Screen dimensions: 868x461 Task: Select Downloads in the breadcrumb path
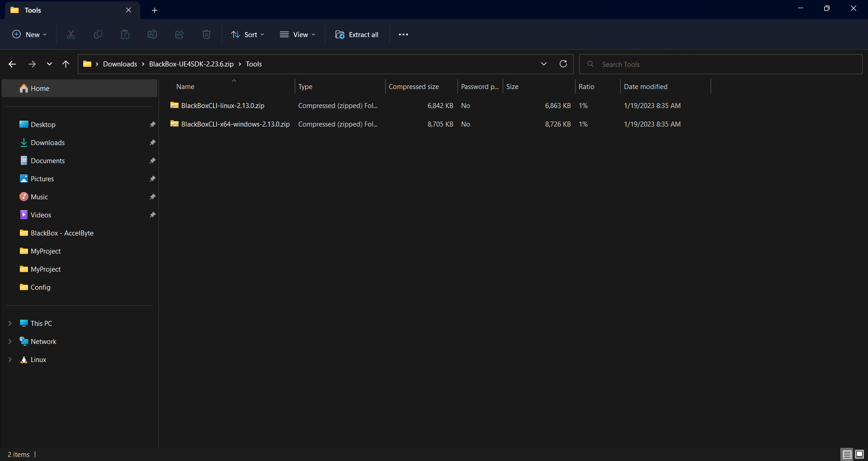tap(120, 64)
